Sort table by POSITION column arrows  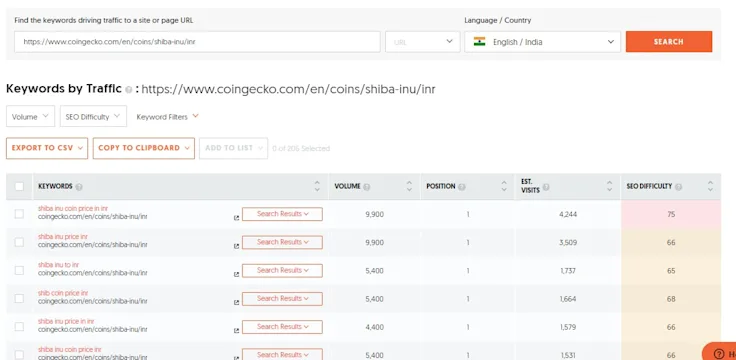[504, 186]
